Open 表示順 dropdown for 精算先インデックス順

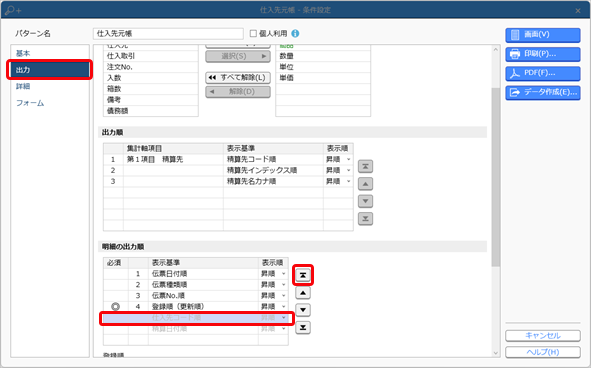pyautogui.click(x=348, y=170)
